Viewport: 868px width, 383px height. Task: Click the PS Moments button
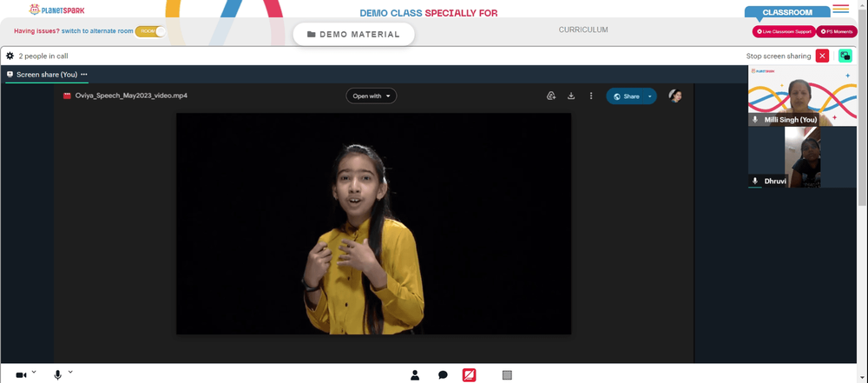tap(837, 31)
